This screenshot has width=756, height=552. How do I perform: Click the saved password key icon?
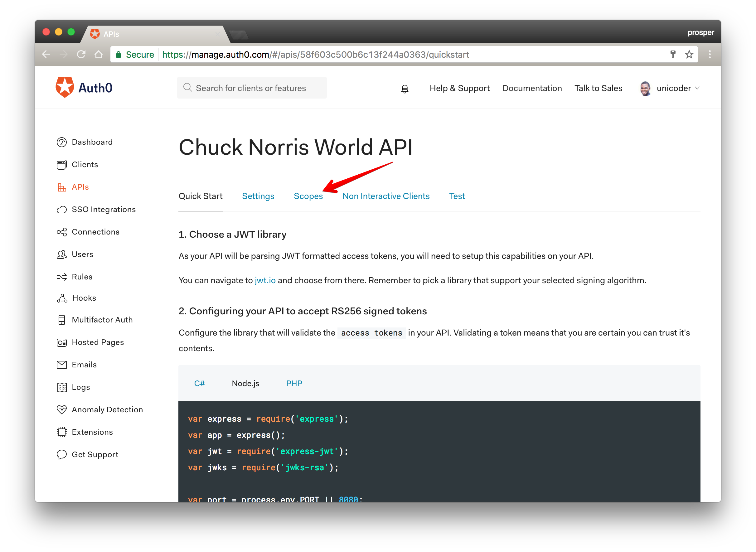tap(673, 54)
